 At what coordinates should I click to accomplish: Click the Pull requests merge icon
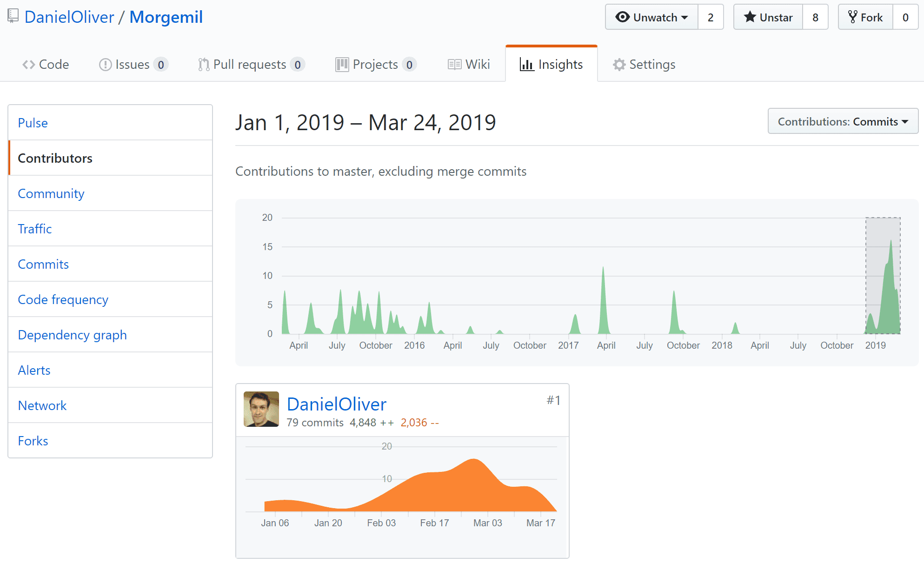(x=204, y=65)
